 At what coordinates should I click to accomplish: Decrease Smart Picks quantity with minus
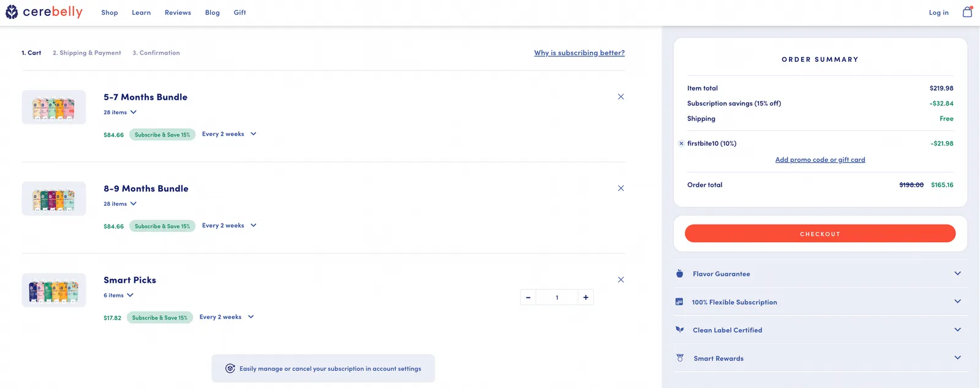pyautogui.click(x=528, y=297)
